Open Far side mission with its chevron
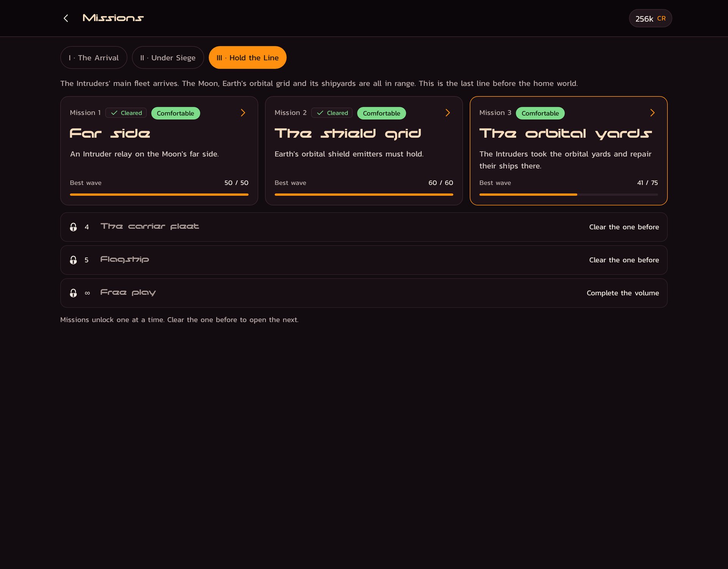Screen dimensions: 728x569 [243, 113]
